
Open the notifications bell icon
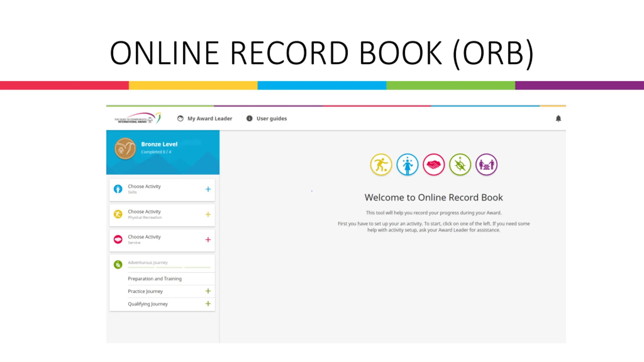558,118
